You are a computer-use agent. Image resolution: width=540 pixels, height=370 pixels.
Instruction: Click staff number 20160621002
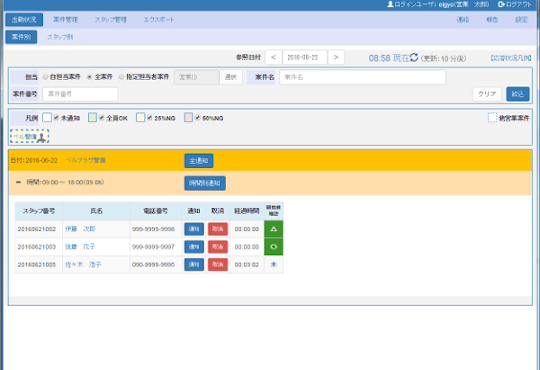(37, 229)
